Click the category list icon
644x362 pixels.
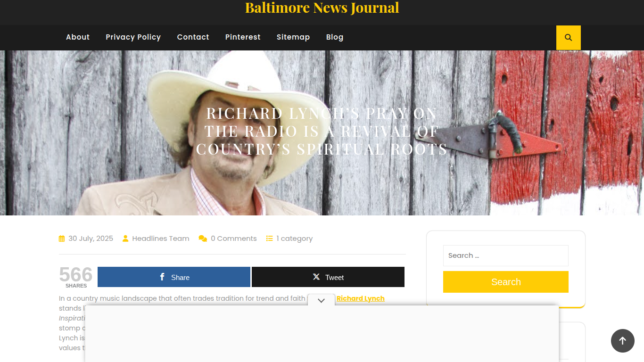click(x=270, y=239)
